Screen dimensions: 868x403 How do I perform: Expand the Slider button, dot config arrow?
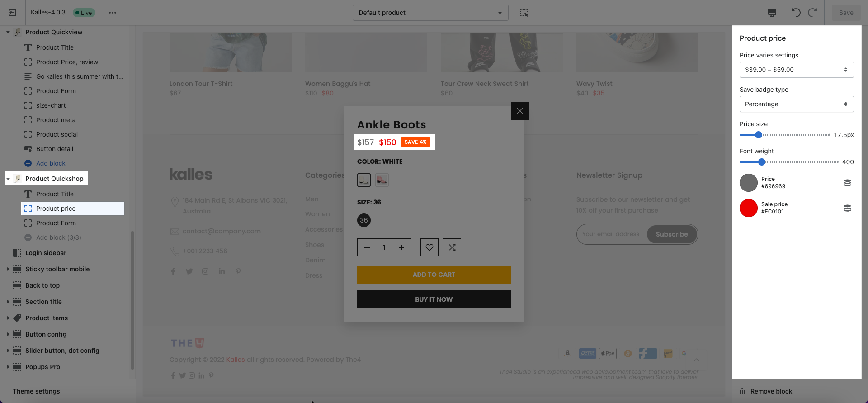tap(8, 351)
